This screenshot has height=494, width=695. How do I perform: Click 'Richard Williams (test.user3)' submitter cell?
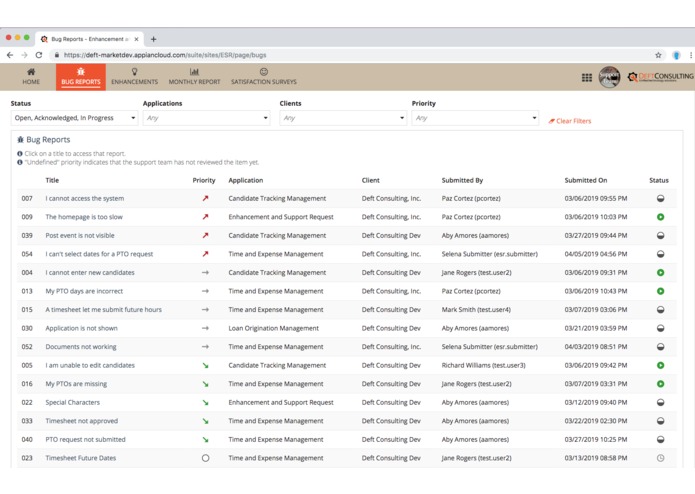484,366
